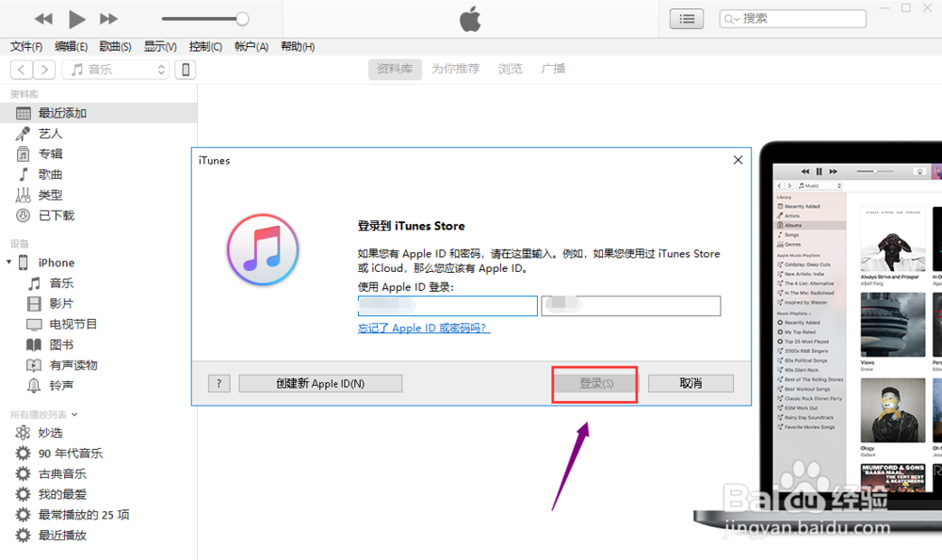
Task: Click inside the Apple ID input field
Action: [448, 306]
